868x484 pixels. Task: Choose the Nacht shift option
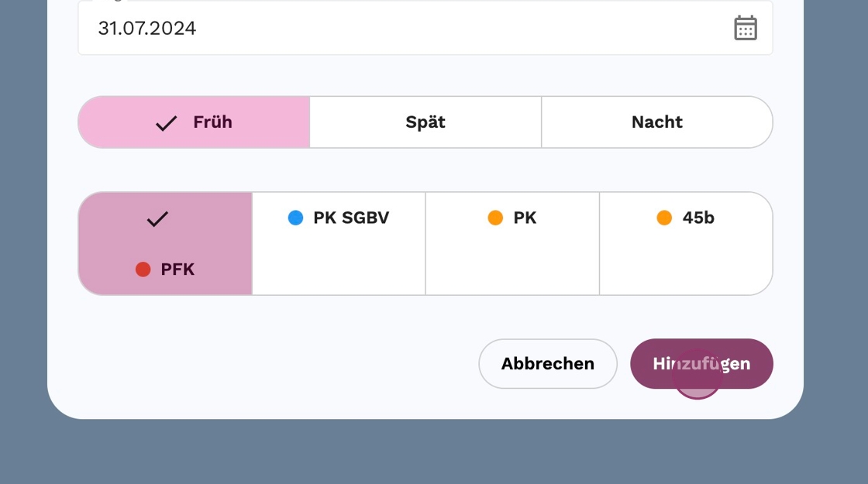point(656,122)
